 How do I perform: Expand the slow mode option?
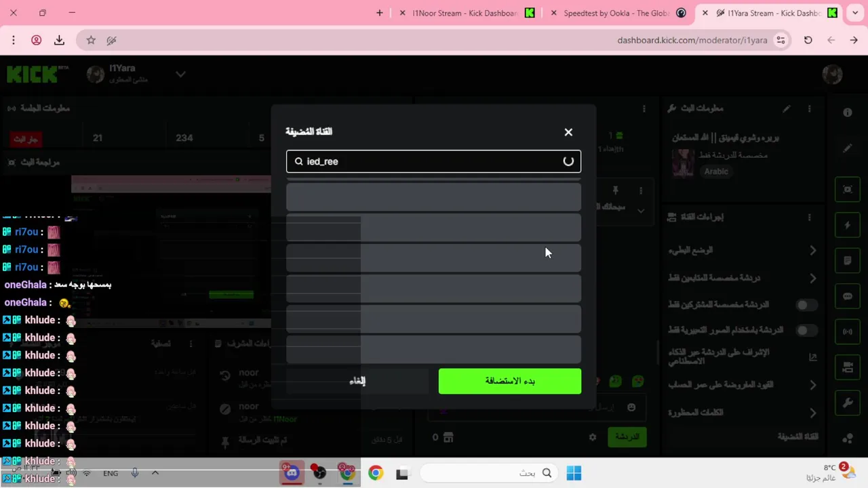(812, 250)
